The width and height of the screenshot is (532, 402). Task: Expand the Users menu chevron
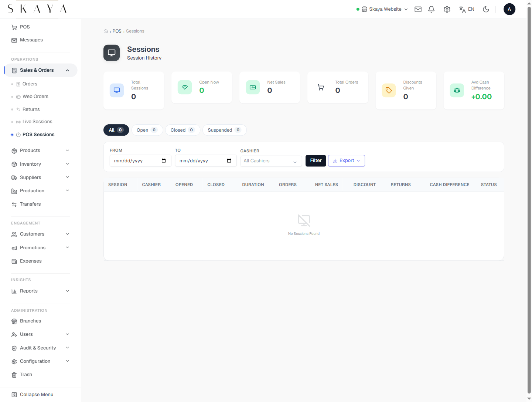[68, 334]
